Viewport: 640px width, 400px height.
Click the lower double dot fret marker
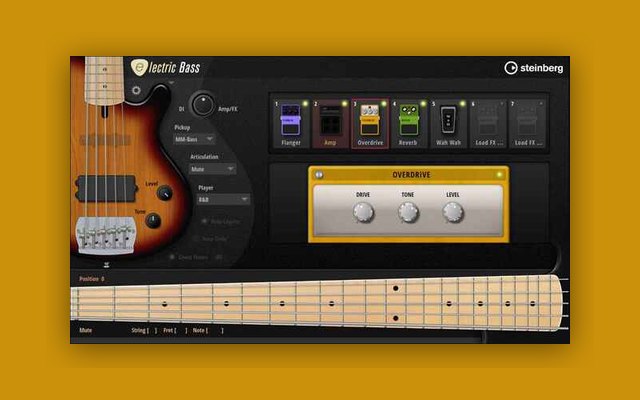396,318
